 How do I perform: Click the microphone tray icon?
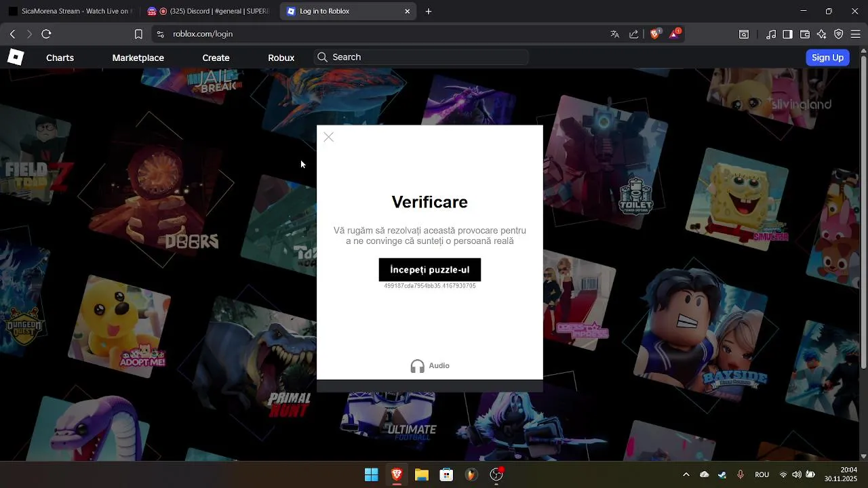click(x=741, y=474)
